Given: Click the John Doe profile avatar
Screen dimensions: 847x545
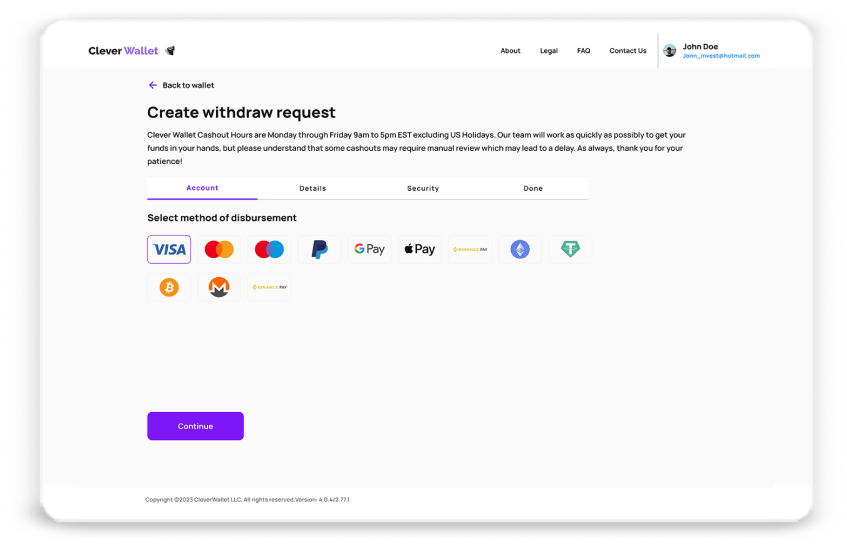Looking at the screenshot, I should pos(670,50).
